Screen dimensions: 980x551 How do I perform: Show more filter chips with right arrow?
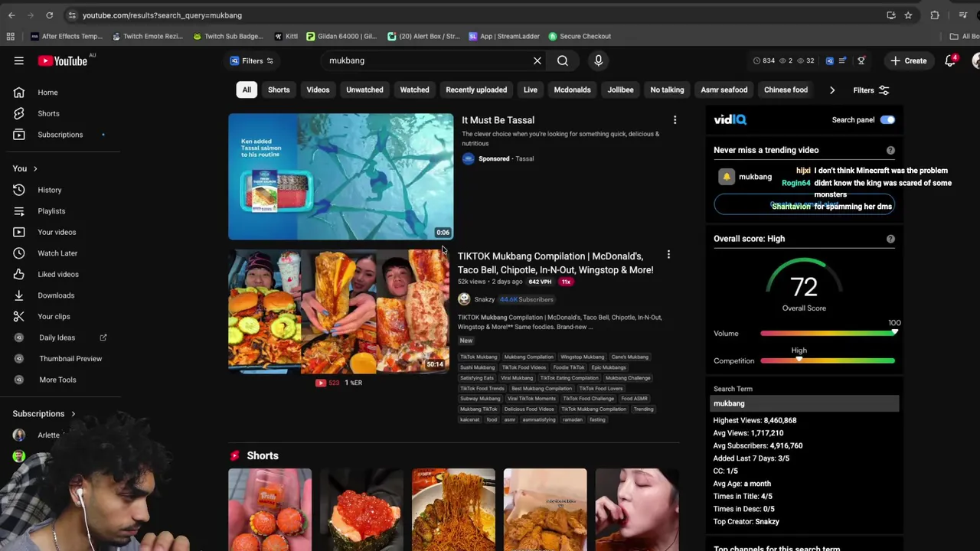(x=832, y=90)
